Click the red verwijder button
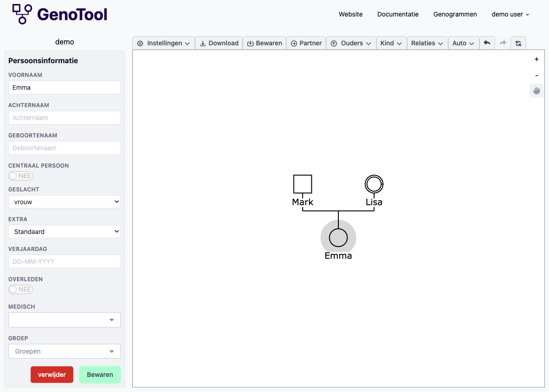Image resolution: width=549 pixels, height=392 pixels. tap(52, 375)
